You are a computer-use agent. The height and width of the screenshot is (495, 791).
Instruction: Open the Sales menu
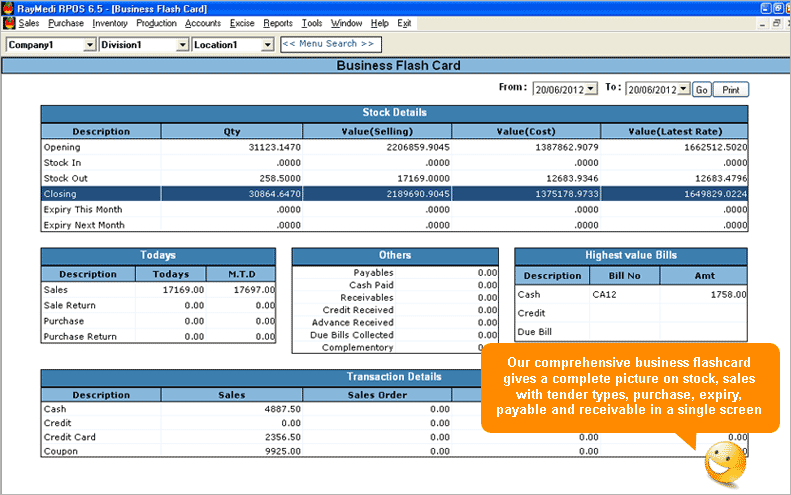click(29, 22)
